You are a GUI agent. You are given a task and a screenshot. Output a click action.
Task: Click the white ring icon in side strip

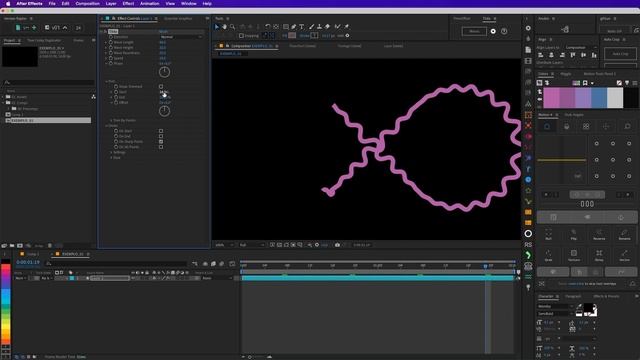(528, 233)
